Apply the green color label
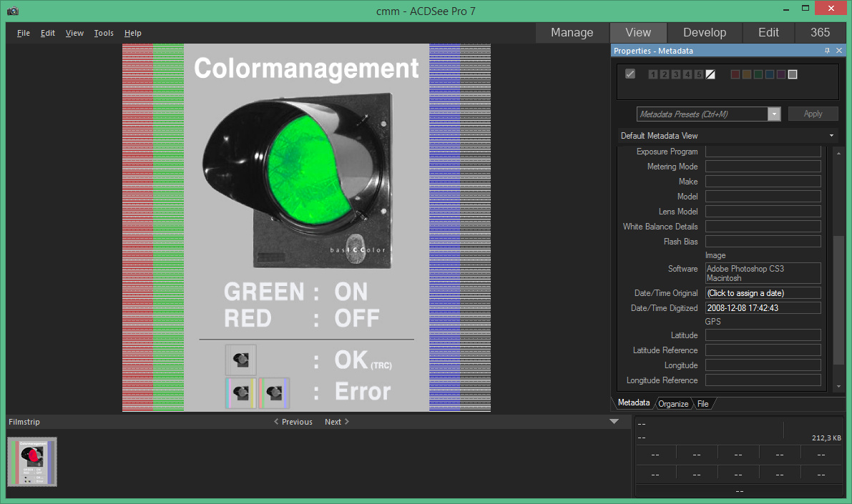This screenshot has width=852, height=504. (758, 74)
